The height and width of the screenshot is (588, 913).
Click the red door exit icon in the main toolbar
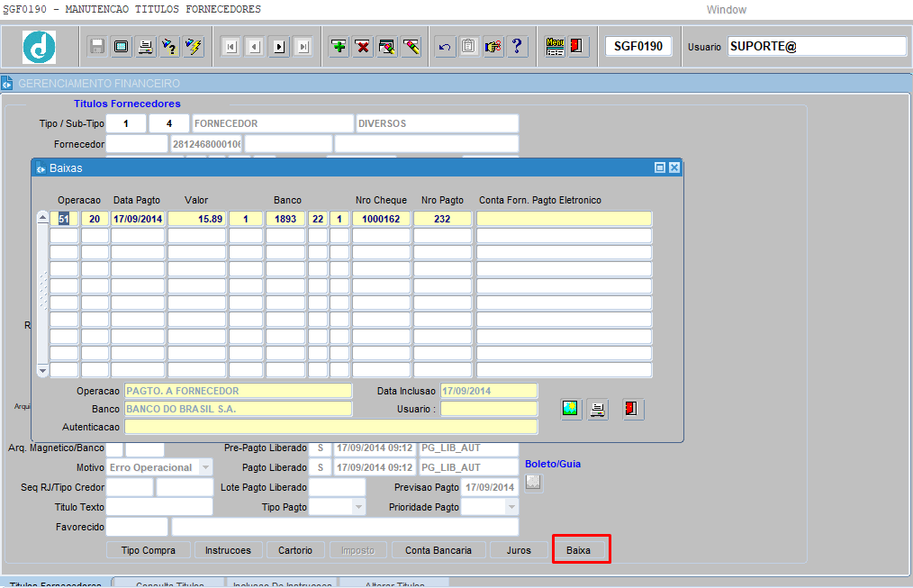(576, 47)
